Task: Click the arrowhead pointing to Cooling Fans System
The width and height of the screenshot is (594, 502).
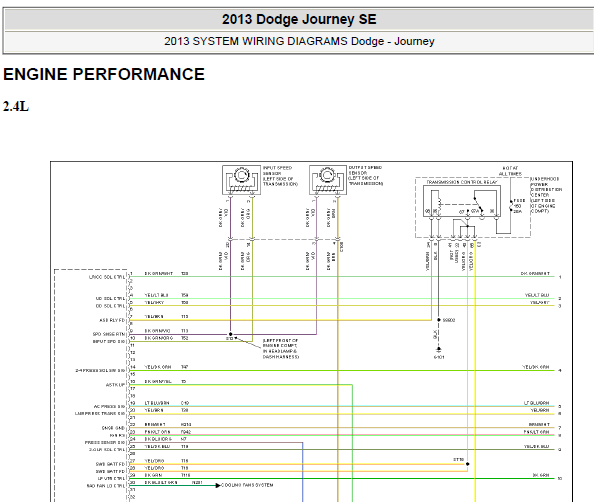Action: (x=218, y=485)
